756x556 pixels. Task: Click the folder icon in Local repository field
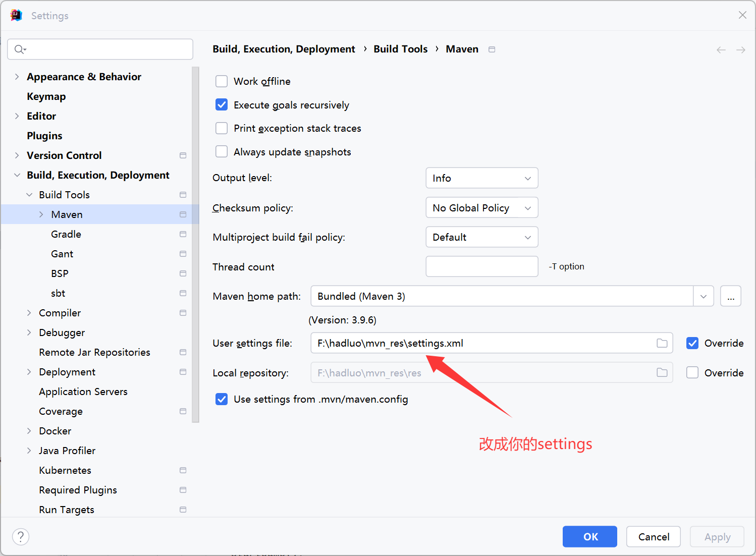(662, 373)
